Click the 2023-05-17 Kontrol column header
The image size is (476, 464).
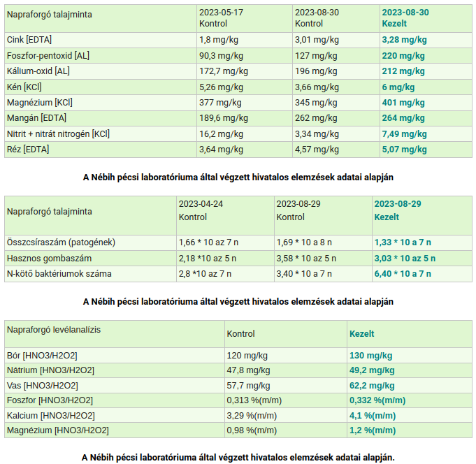click(x=221, y=18)
